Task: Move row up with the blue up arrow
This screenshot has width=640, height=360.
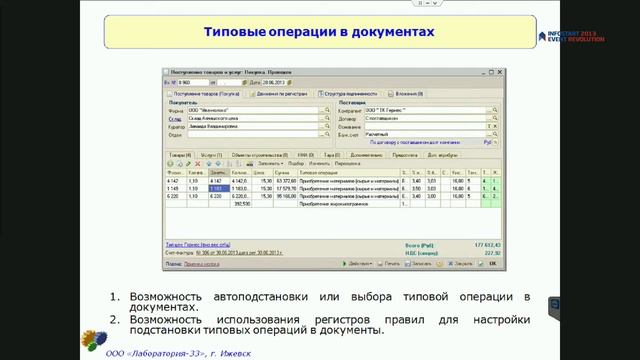Action: coord(209,164)
